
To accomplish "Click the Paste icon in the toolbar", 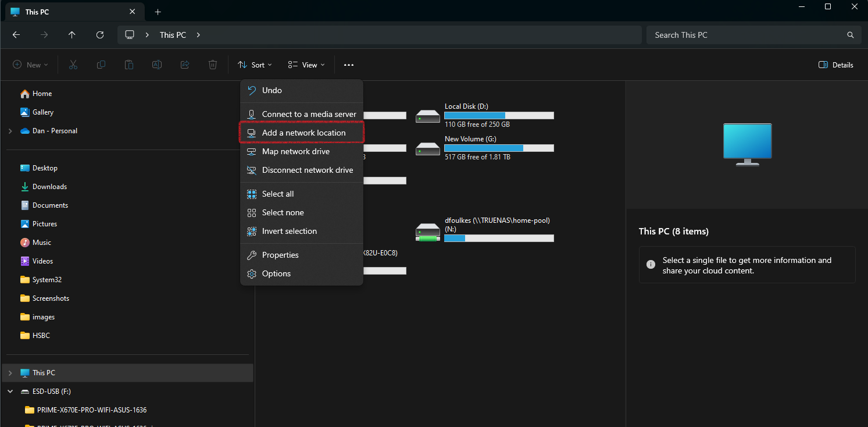I will [x=128, y=65].
